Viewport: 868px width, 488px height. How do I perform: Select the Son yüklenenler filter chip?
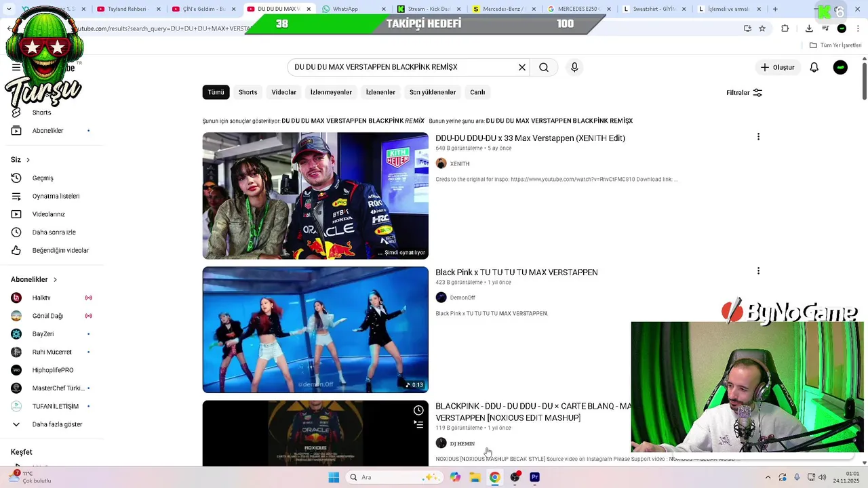tap(432, 92)
